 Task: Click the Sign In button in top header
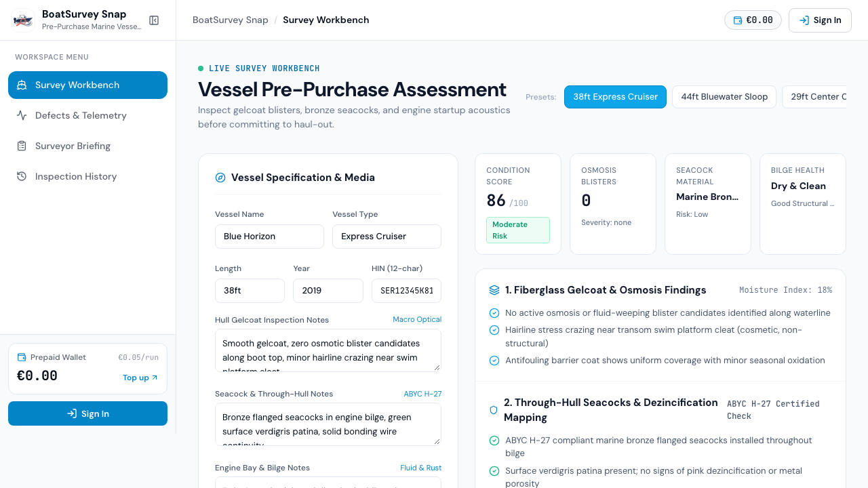(x=820, y=20)
